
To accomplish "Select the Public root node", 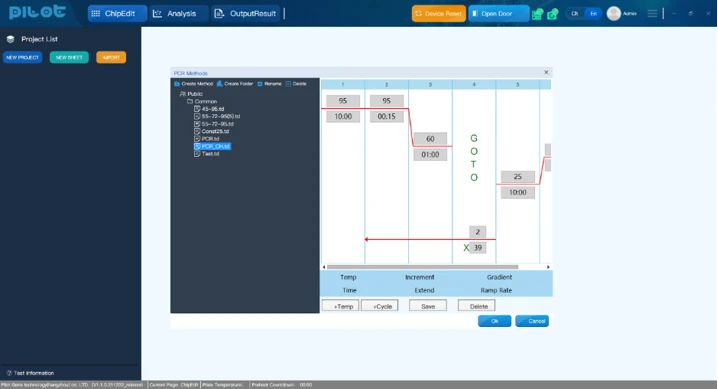I will [x=191, y=94].
